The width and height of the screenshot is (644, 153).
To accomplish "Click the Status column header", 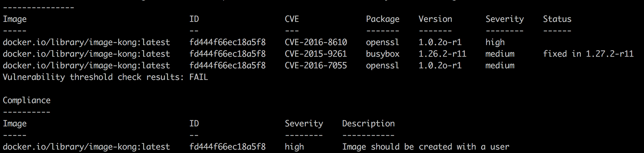I will coord(557,19).
